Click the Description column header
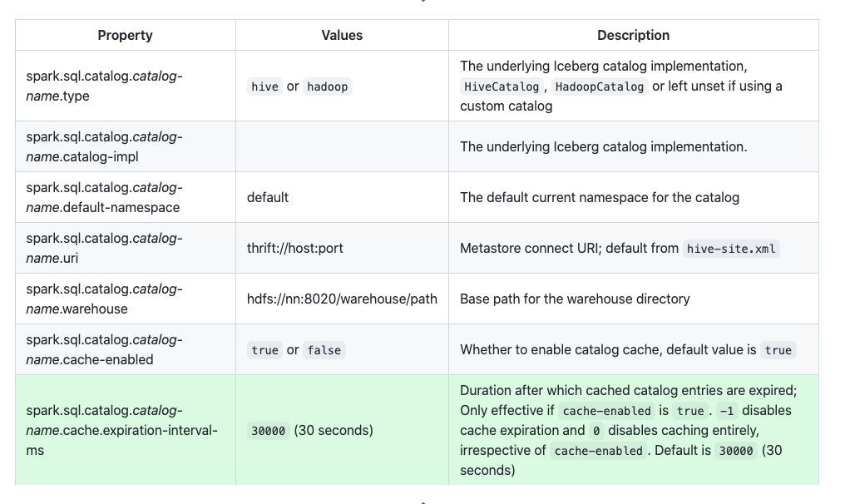This screenshot has width=850, height=504. click(633, 35)
